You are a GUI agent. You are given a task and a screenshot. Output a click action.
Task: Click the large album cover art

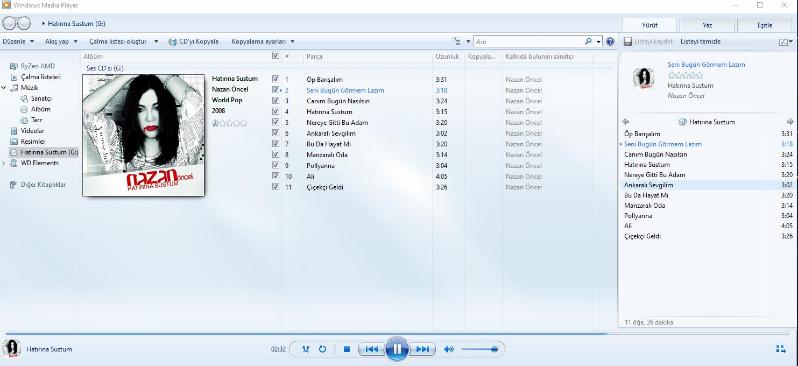[144, 135]
